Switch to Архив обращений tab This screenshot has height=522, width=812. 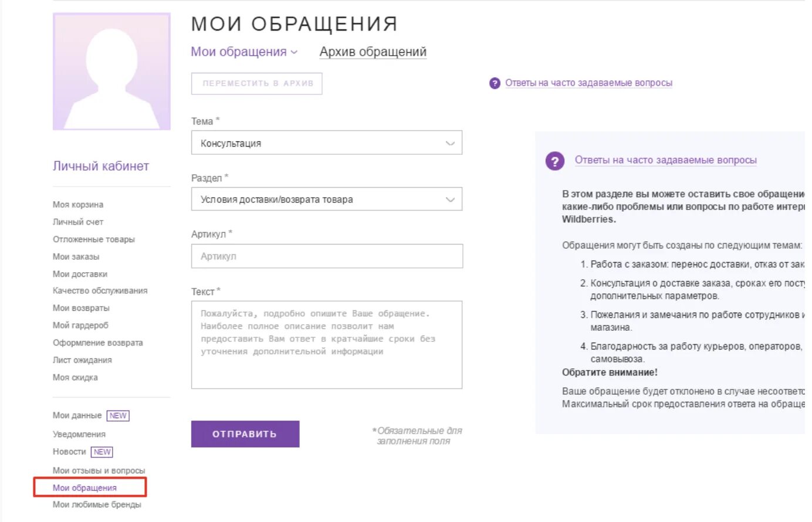[x=373, y=52]
